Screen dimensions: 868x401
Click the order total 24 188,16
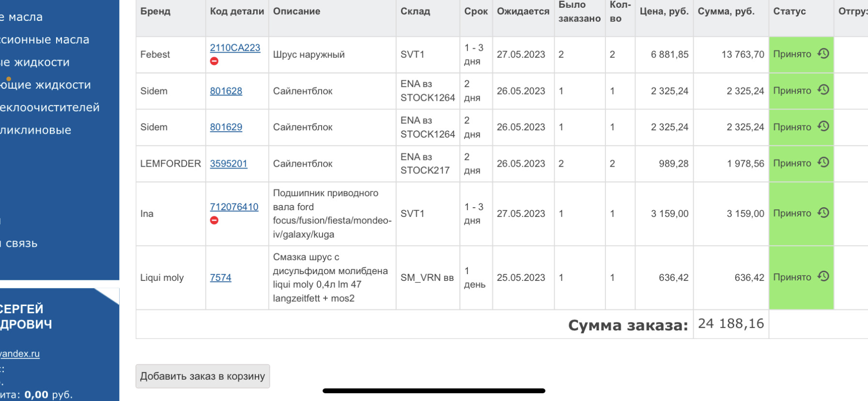[731, 324]
